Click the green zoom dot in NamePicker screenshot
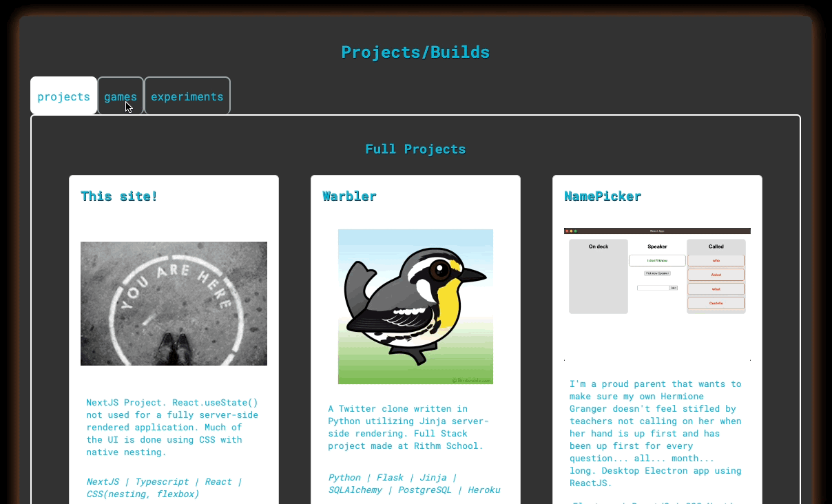Image resolution: width=832 pixels, height=504 pixels. coord(575,231)
